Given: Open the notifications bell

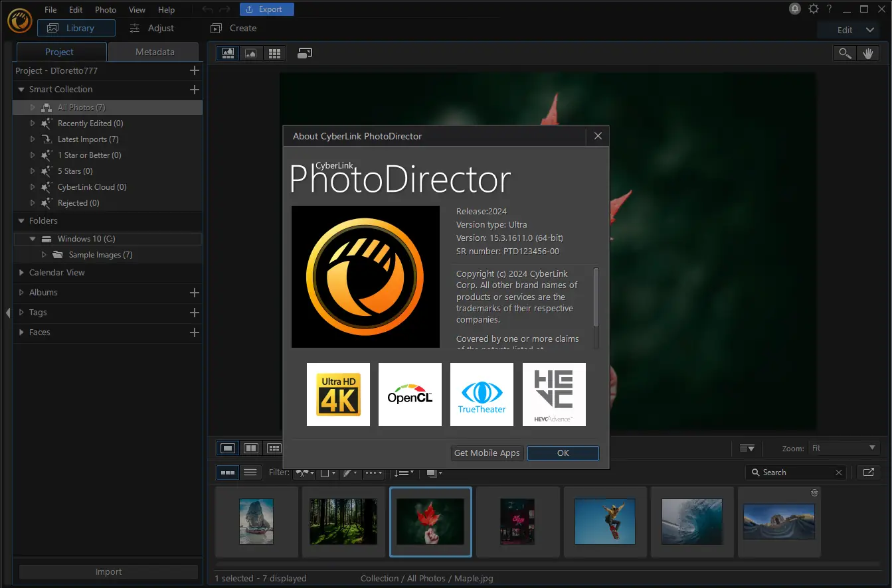Looking at the screenshot, I should click(x=794, y=9).
